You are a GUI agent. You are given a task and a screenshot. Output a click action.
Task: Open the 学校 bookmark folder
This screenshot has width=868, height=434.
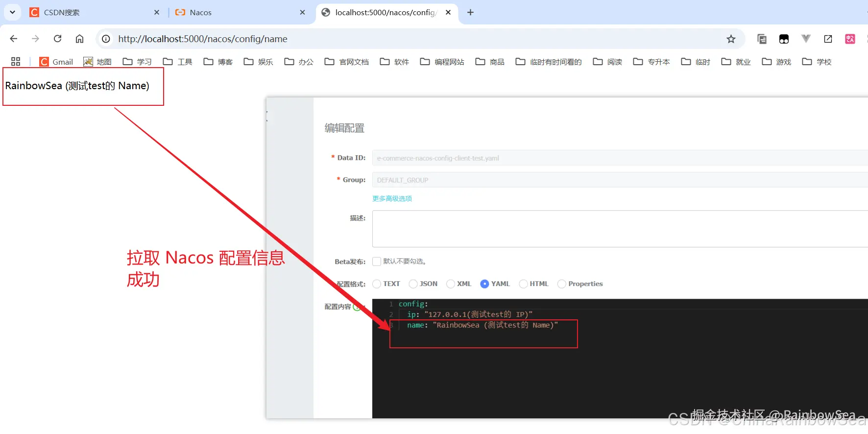coord(817,62)
